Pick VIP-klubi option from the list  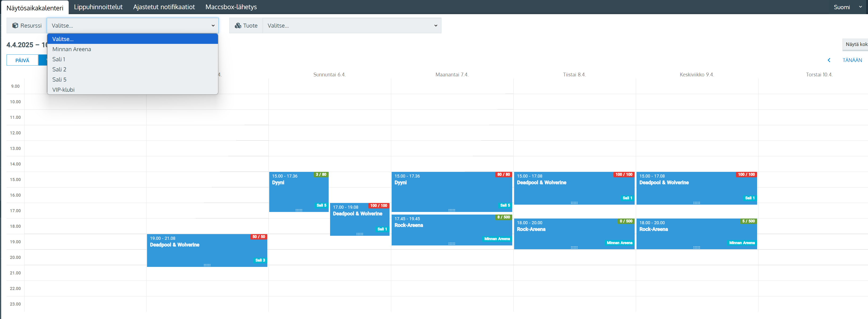63,90
